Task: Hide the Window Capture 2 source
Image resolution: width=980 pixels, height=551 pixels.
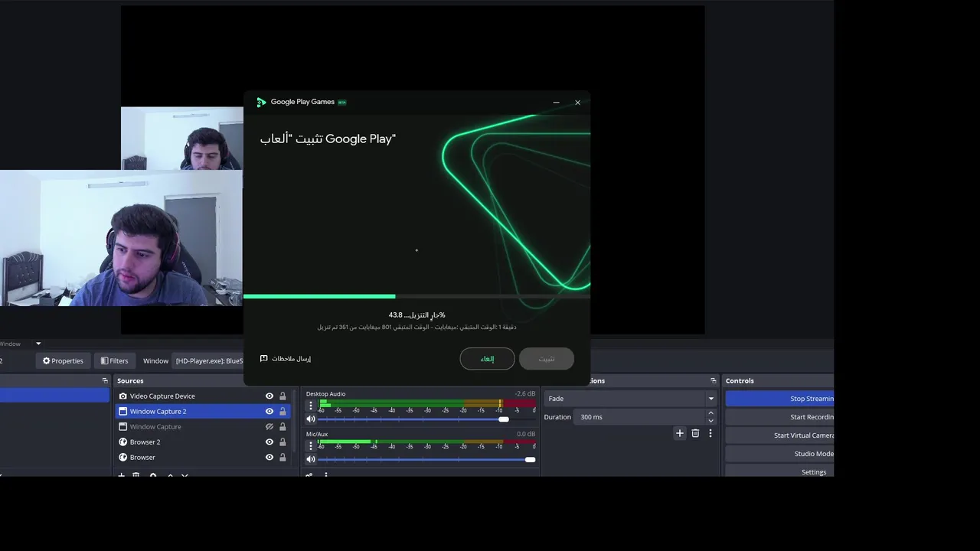Action: [269, 411]
